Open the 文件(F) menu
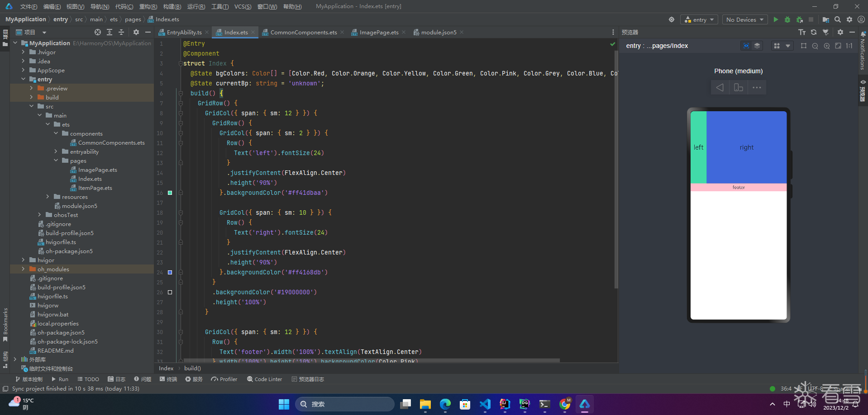 click(x=29, y=6)
